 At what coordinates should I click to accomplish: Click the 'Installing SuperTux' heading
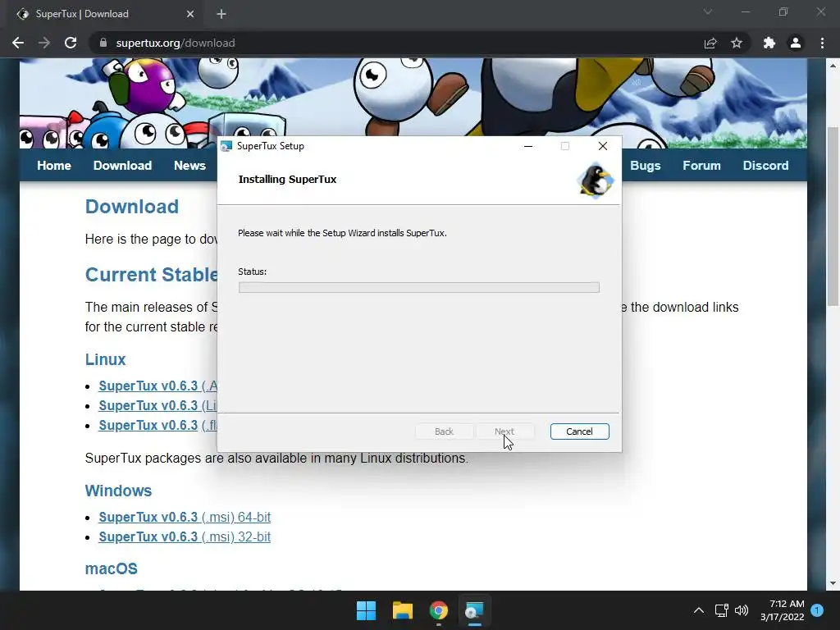[287, 180]
